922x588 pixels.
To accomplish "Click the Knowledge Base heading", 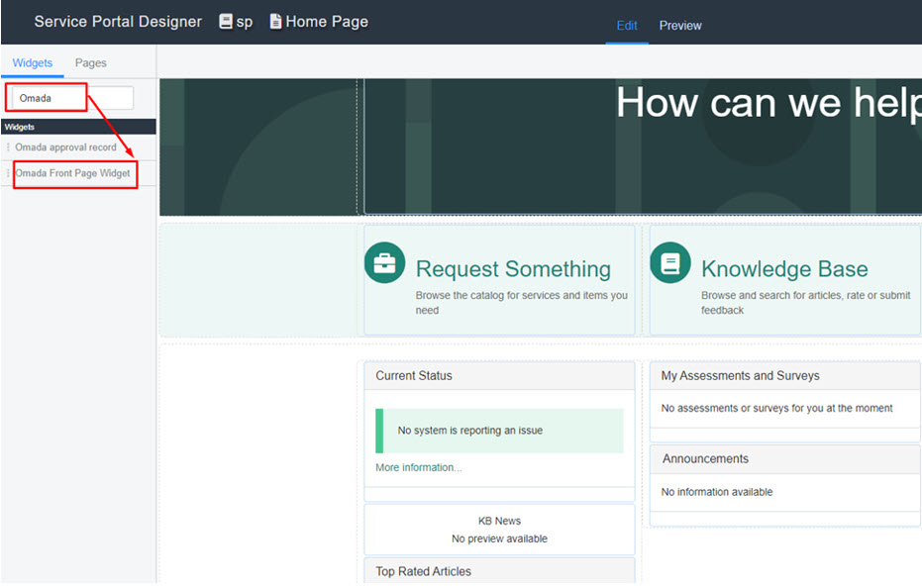I will pyautogui.click(x=784, y=268).
